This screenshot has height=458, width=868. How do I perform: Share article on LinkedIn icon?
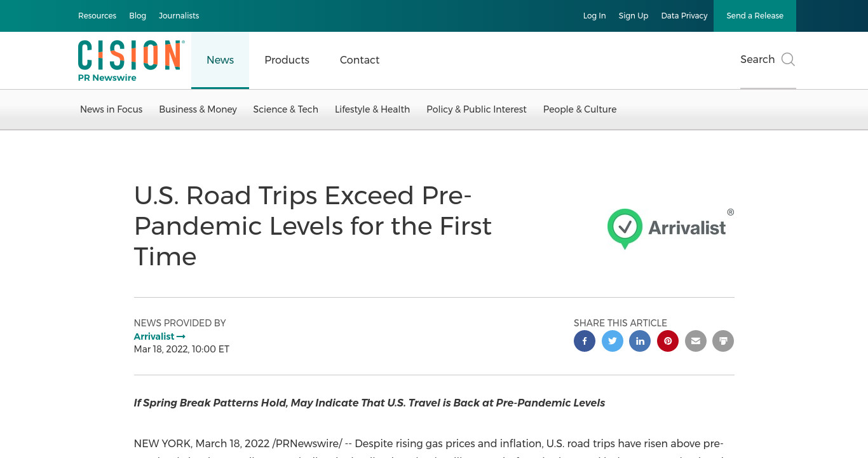tap(640, 341)
